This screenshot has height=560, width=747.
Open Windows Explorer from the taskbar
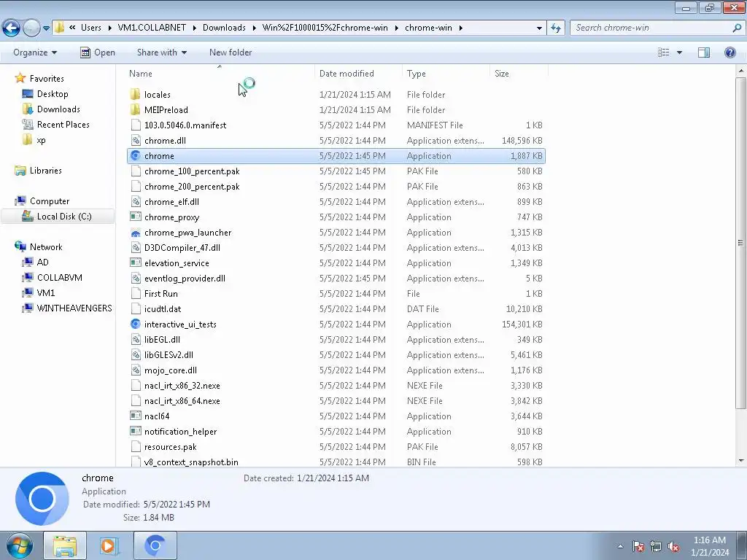[x=65, y=545]
